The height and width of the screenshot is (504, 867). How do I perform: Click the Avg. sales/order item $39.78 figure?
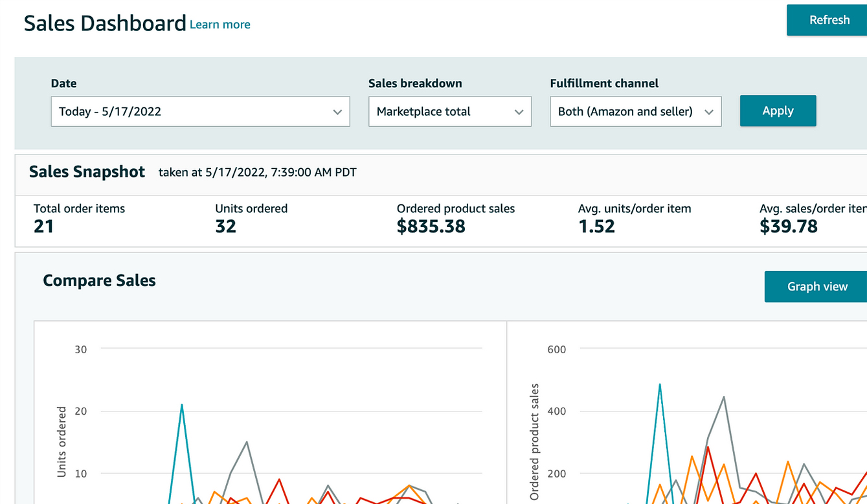tap(788, 226)
